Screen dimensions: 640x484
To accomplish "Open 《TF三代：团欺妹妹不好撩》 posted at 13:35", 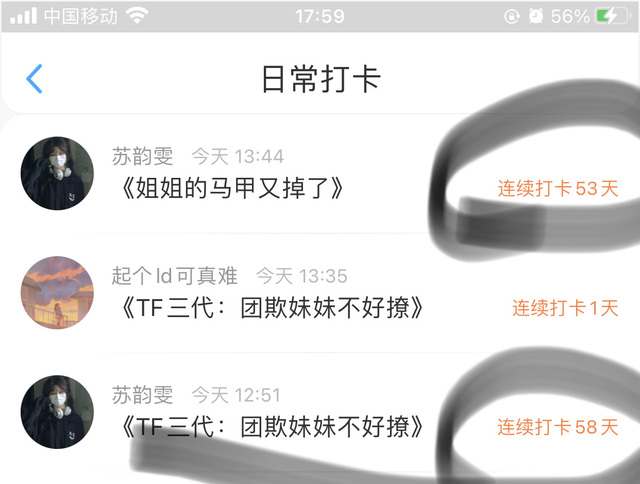I will [x=271, y=308].
